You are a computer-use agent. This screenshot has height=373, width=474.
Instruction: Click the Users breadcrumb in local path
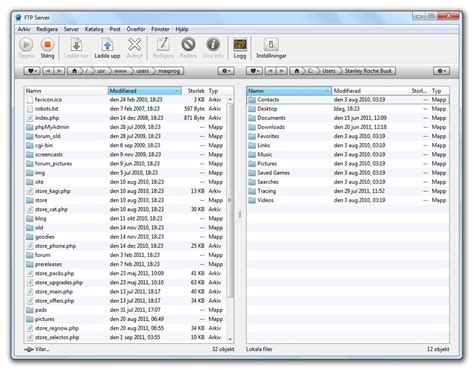(329, 71)
